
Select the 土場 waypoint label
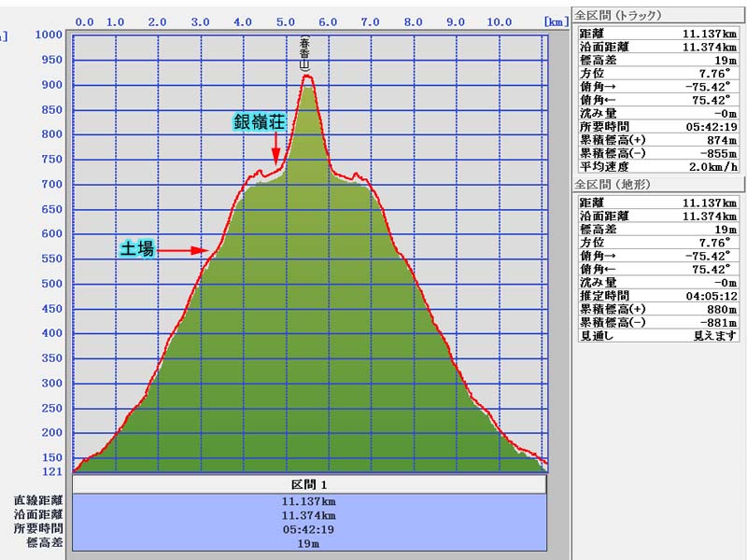point(137,249)
